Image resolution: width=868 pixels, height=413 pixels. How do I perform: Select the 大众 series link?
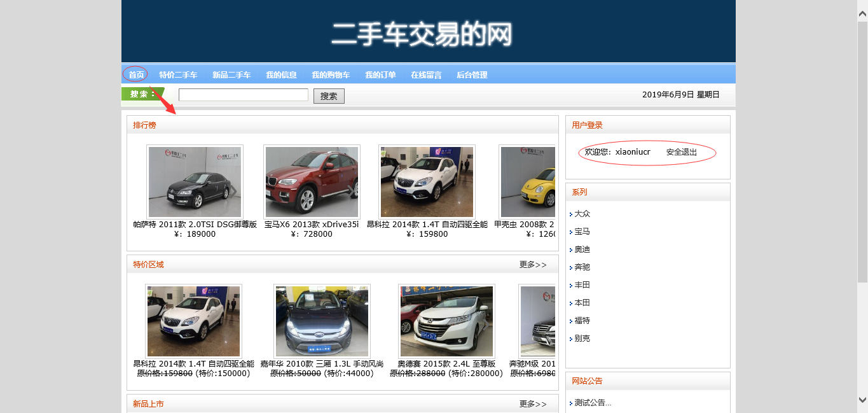click(x=582, y=214)
